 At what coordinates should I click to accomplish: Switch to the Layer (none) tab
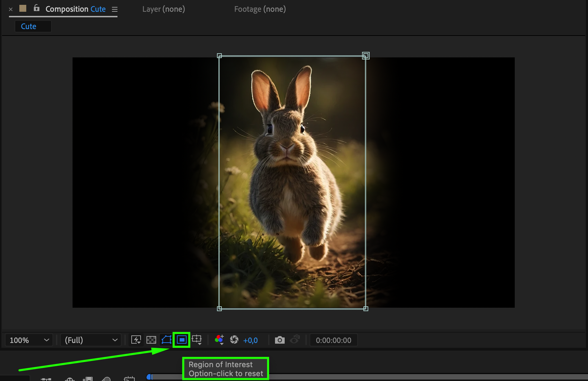(x=163, y=9)
